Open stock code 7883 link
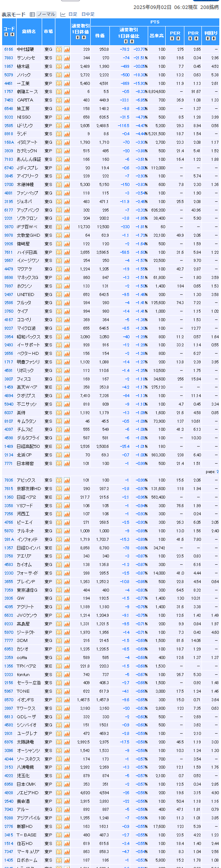Screen dimensions: 221x868 pos(9,58)
